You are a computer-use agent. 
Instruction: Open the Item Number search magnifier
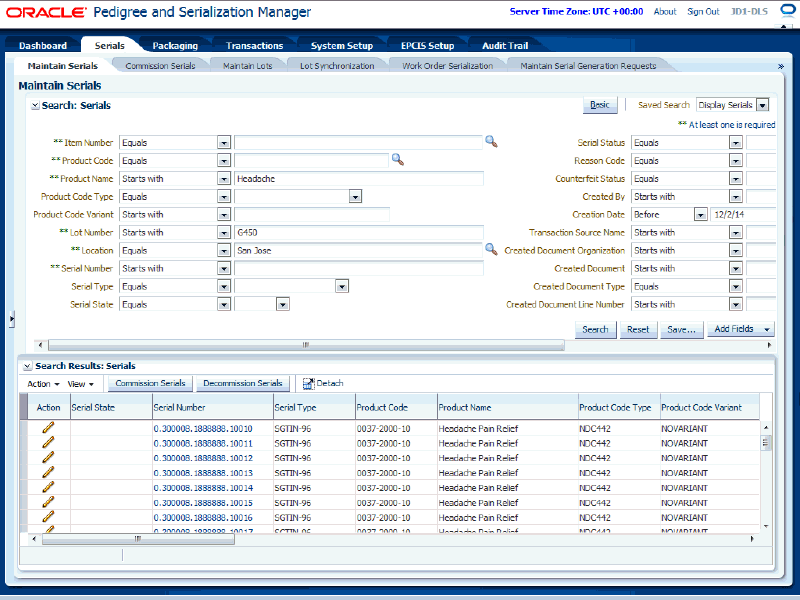click(x=491, y=142)
